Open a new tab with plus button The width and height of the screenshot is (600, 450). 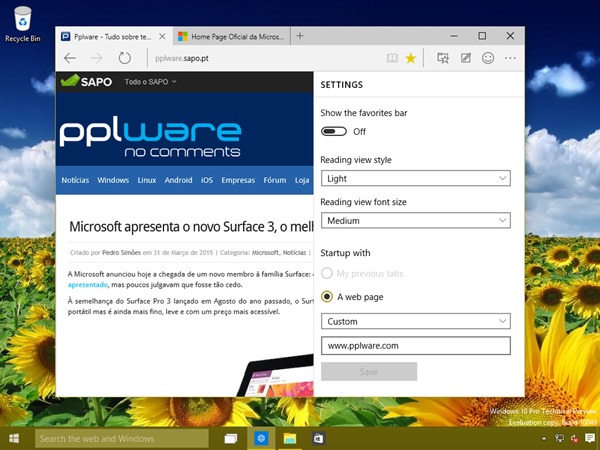(x=300, y=36)
